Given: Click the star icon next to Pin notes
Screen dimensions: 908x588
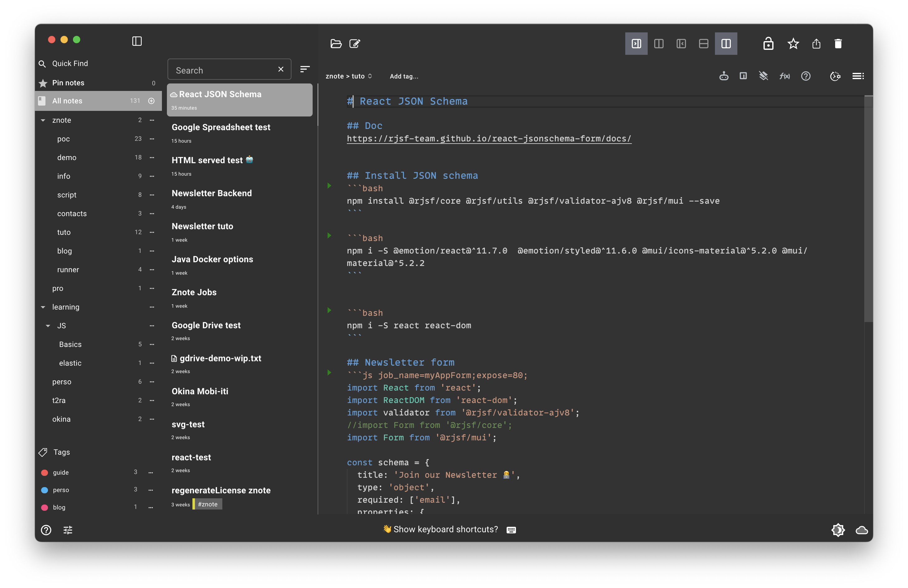Looking at the screenshot, I should 43,83.
